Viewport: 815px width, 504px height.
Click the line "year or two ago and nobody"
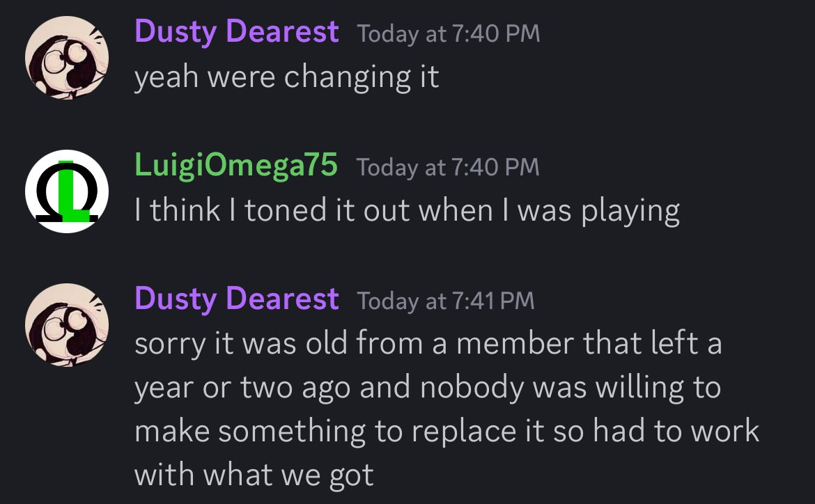click(427, 388)
